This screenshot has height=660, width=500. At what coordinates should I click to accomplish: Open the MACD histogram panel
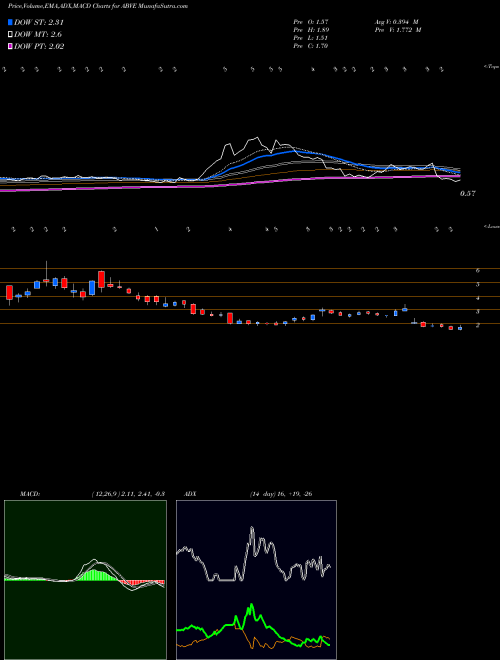click(x=85, y=580)
